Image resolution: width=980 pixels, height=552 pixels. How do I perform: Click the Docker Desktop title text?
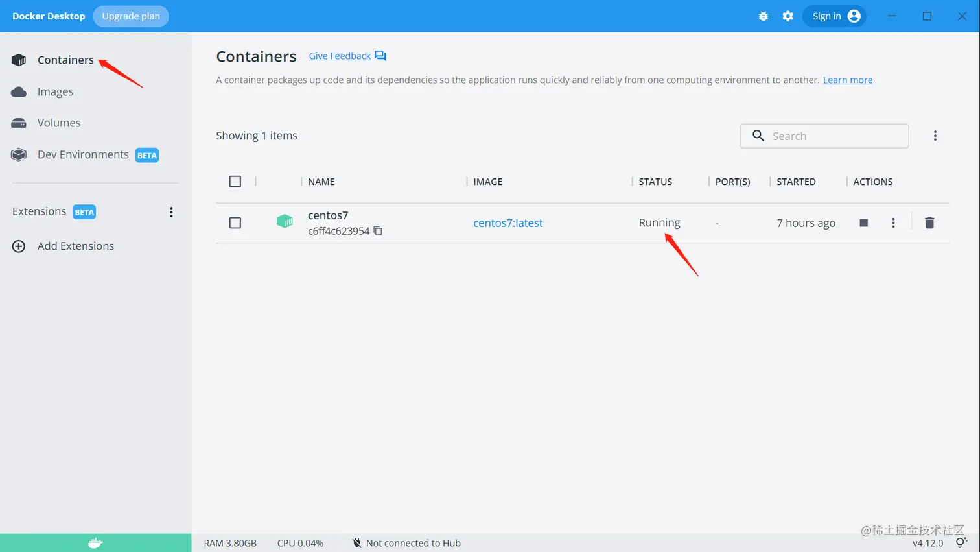tap(49, 16)
